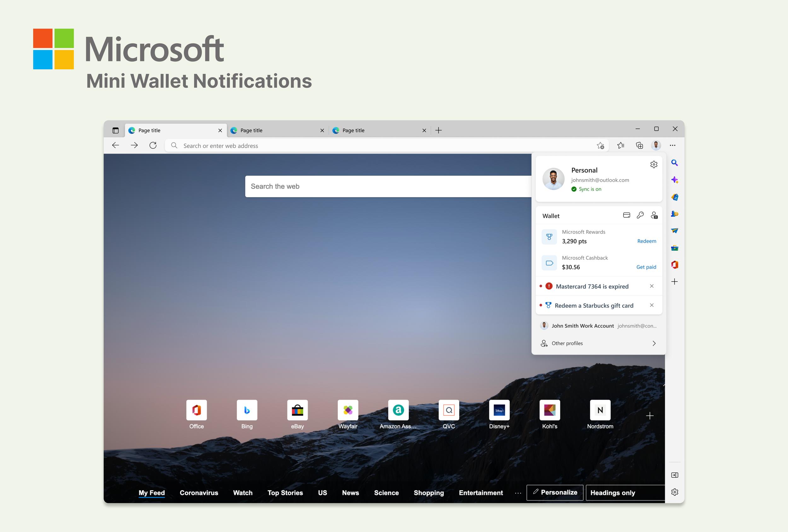
Task: Open Search in the Edge sidebar
Action: coord(675,163)
